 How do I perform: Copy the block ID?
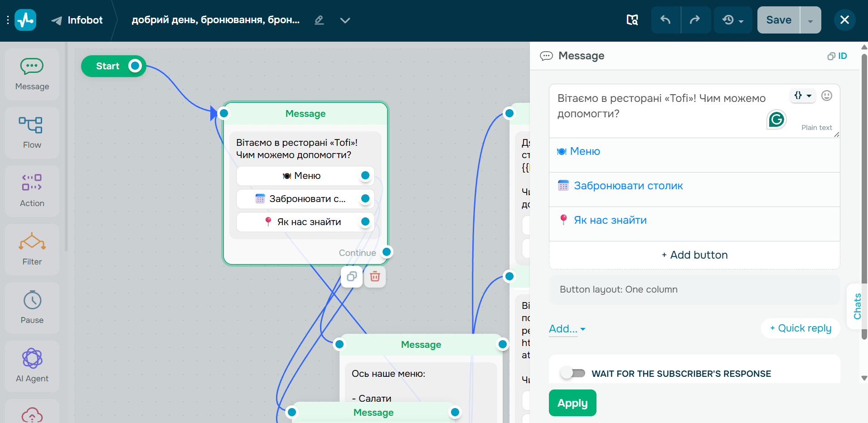pos(837,56)
